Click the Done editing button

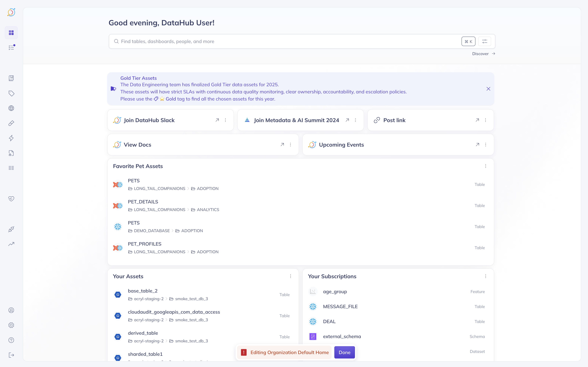tap(344, 352)
